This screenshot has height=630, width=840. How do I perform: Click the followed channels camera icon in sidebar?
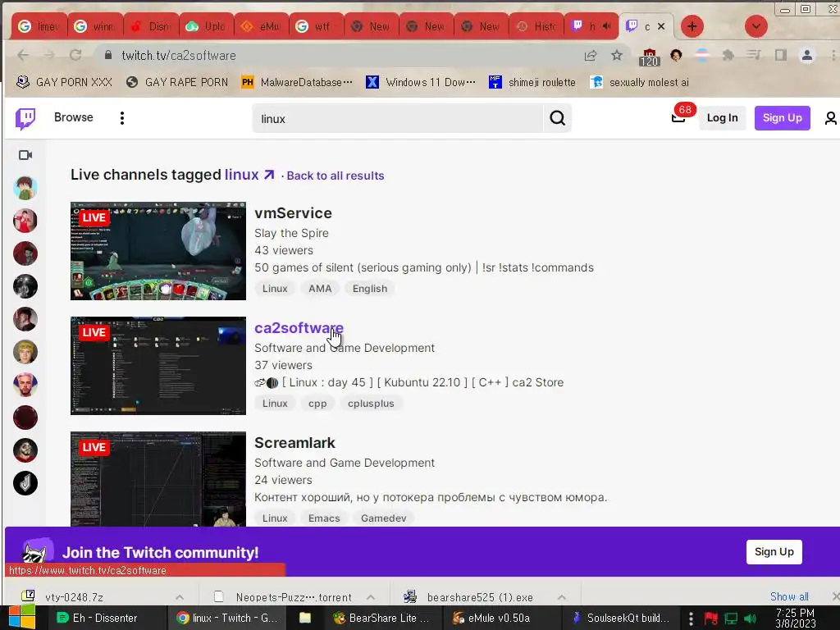coord(25,155)
